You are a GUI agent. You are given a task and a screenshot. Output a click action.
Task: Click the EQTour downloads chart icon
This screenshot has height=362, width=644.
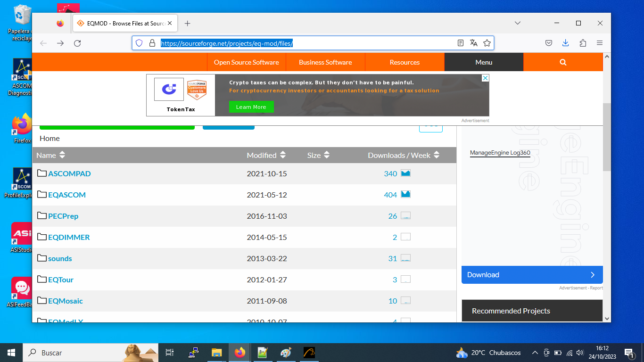(405, 279)
